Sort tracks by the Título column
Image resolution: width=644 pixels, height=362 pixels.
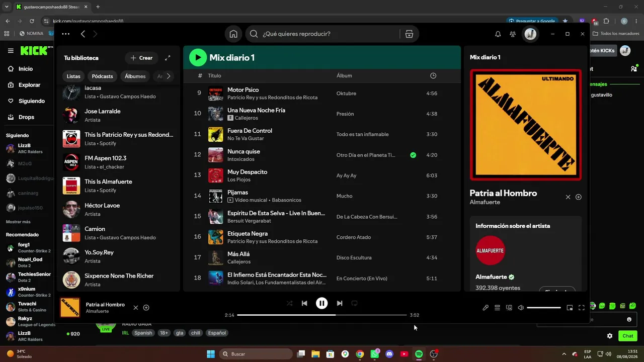pyautogui.click(x=214, y=75)
